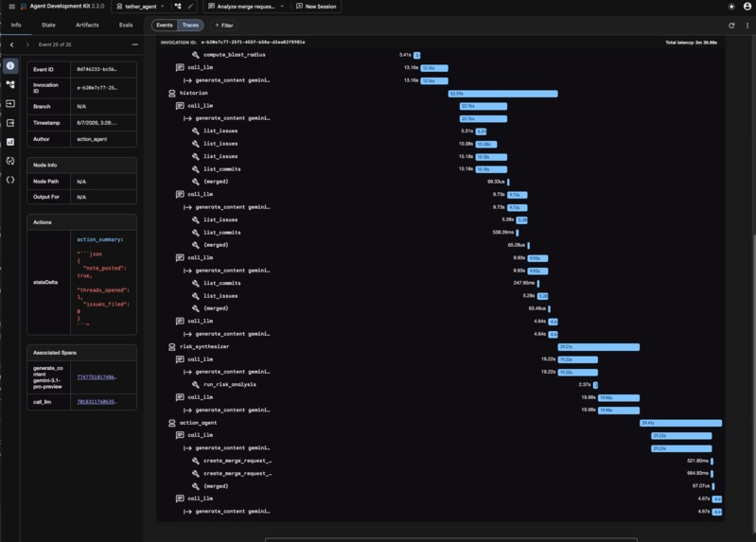Click the historian agent icon
756x542 pixels.
click(x=171, y=93)
